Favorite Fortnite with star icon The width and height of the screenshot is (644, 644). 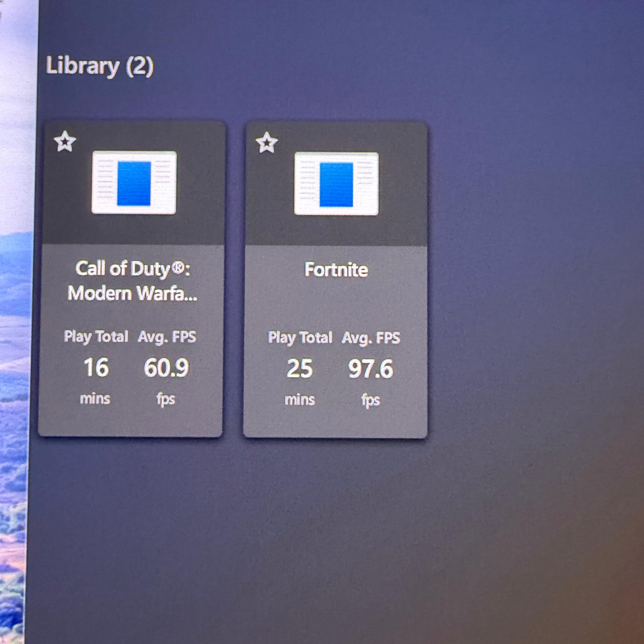(267, 142)
